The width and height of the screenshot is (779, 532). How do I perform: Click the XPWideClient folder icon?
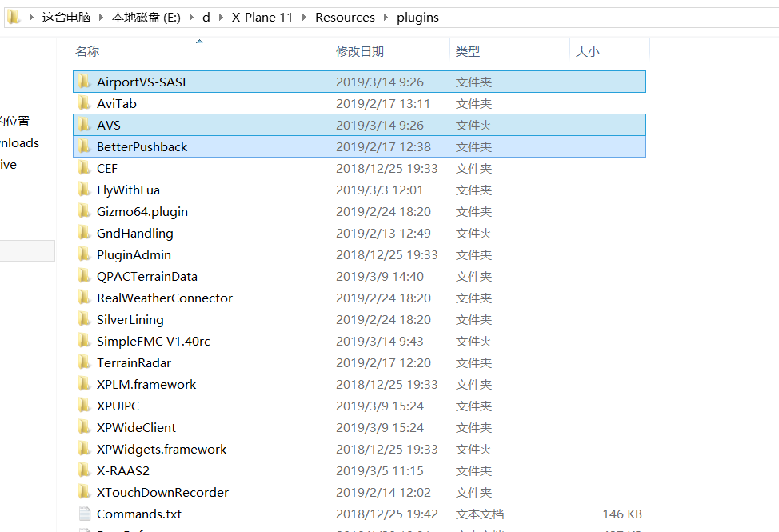84,427
